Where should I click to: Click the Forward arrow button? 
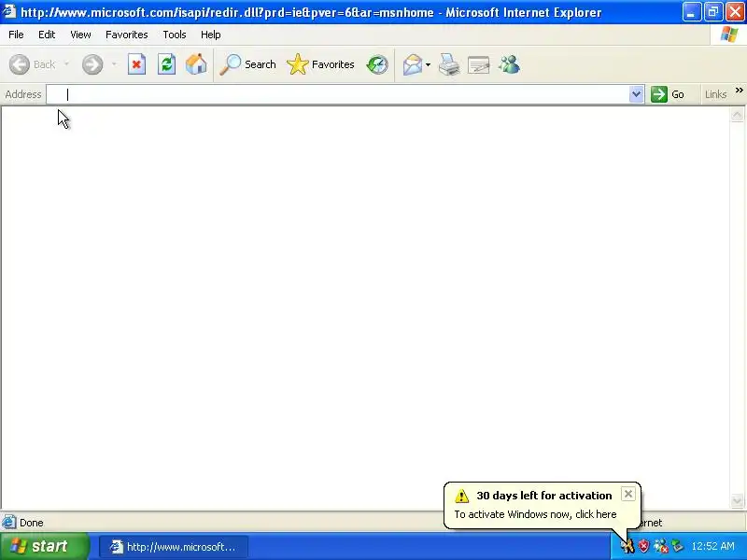[92, 64]
